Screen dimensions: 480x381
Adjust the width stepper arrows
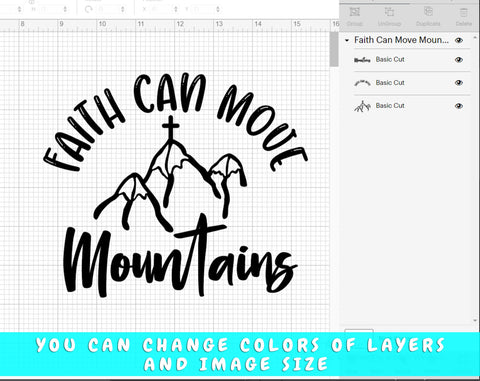tap(19, 9)
